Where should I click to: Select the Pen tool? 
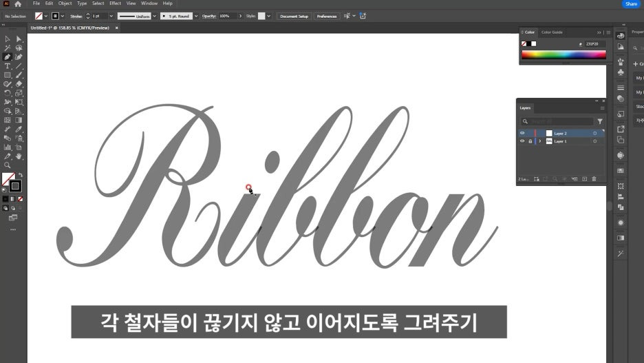click(8, 56)
